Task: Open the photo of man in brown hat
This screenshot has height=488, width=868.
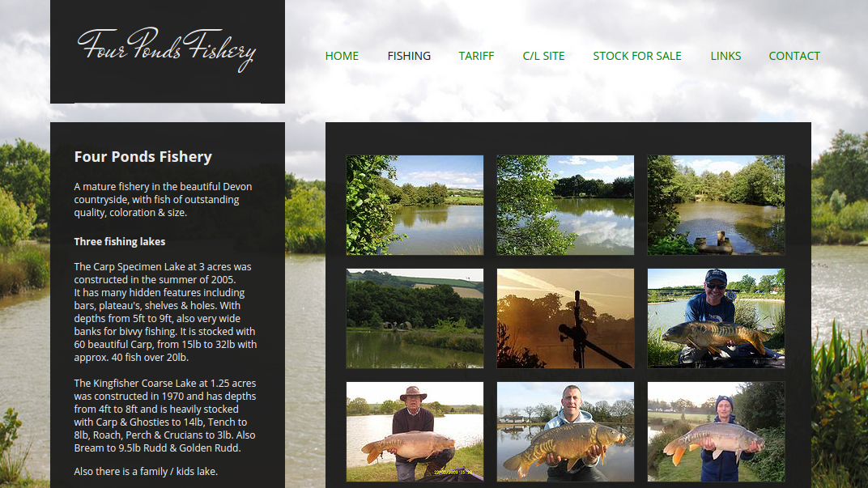Action: tap(415, 431)
